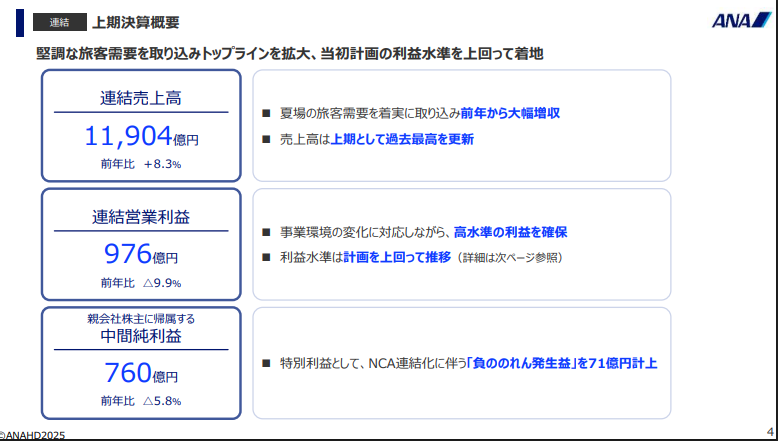Click the 連結営業利益 card heading

tap(140, 216)
